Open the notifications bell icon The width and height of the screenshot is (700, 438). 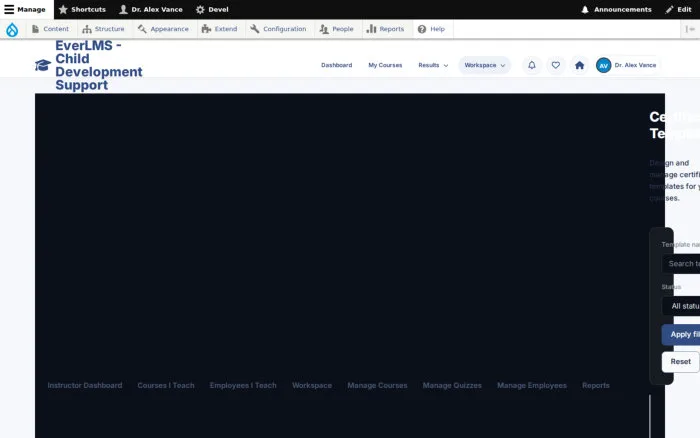pos(532,65)
